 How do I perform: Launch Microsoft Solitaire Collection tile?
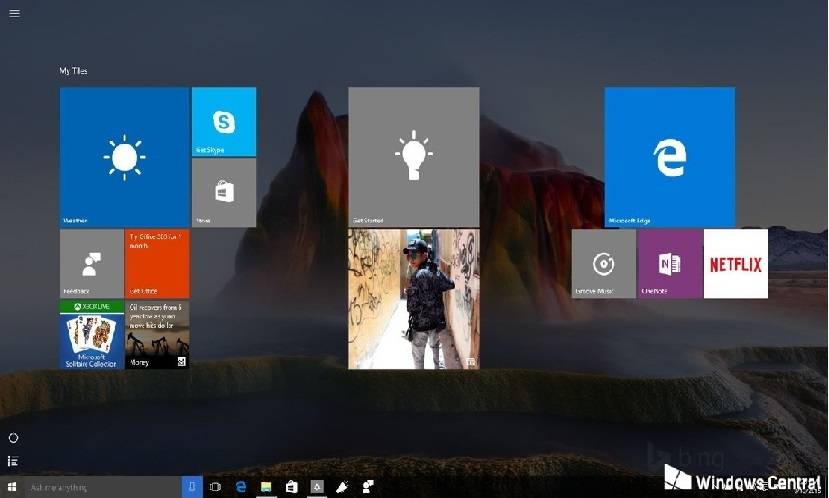tap(91, 334)
